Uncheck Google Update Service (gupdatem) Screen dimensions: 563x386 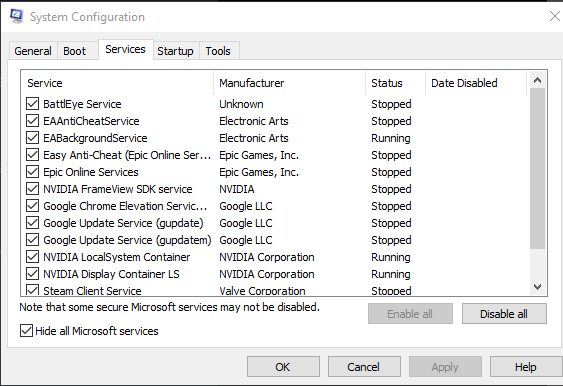32,240
